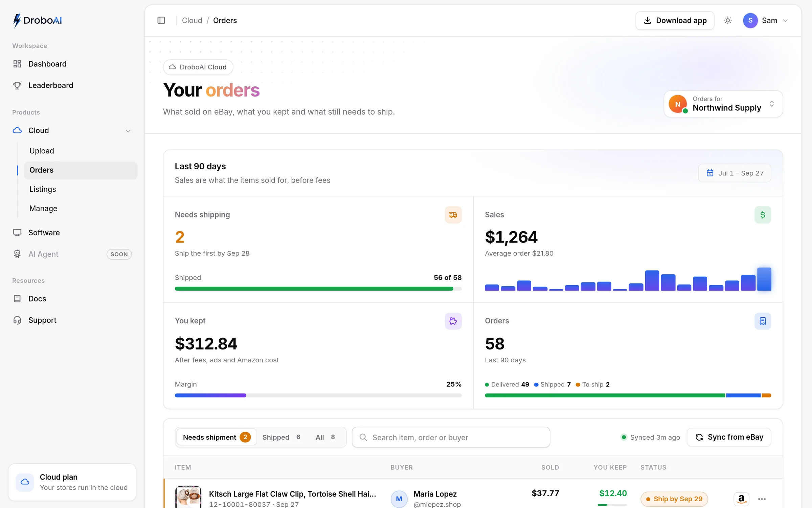
Task: Open Dashboard from the sidebar
Action: pos(72,64)
